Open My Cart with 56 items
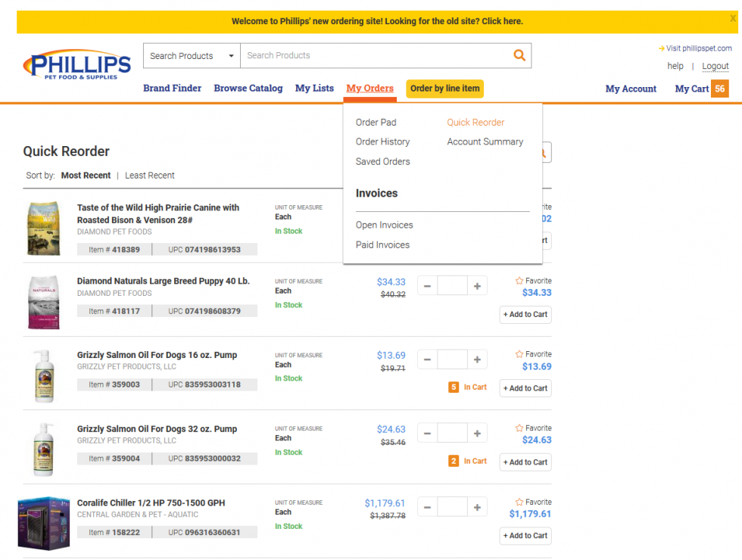Screen dimensions: 742x560 pos(701,89)
